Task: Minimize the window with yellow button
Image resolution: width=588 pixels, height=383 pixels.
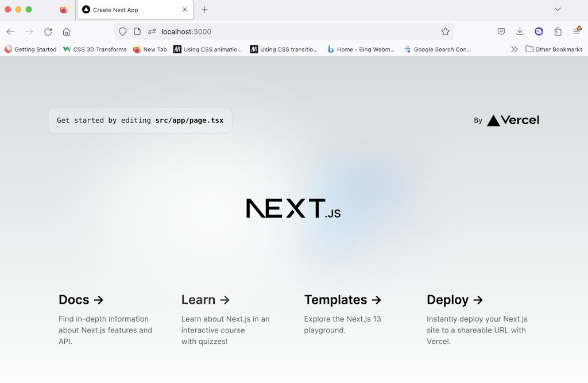Action: point(18,9)
